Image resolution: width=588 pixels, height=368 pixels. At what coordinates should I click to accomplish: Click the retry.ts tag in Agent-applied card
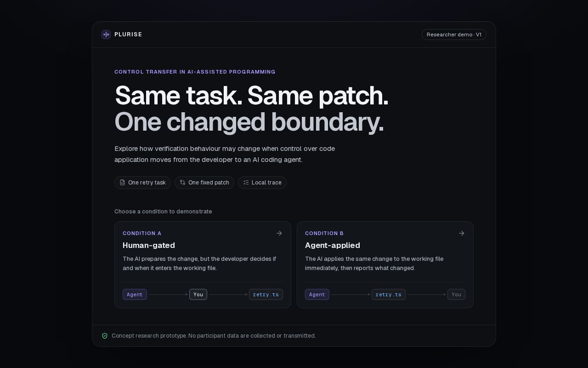389,294
